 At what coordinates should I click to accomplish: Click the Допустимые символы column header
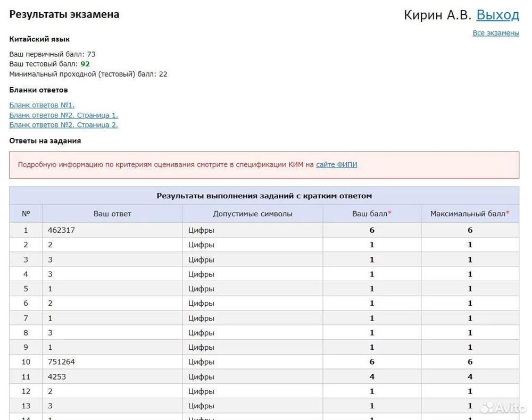coord(253,214)
